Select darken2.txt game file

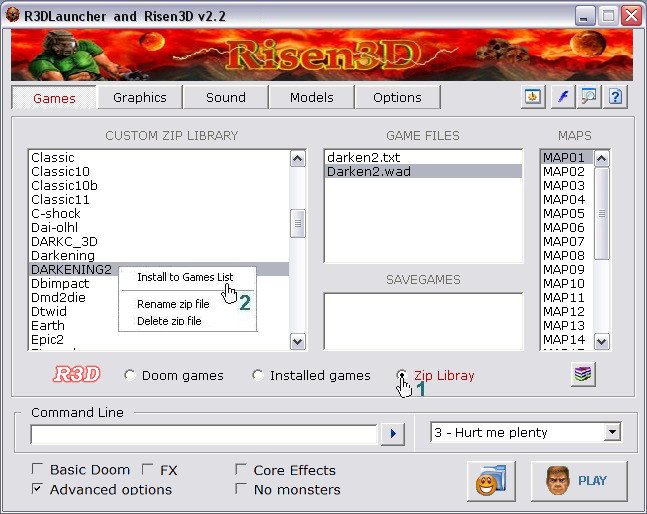coord(424,158)
